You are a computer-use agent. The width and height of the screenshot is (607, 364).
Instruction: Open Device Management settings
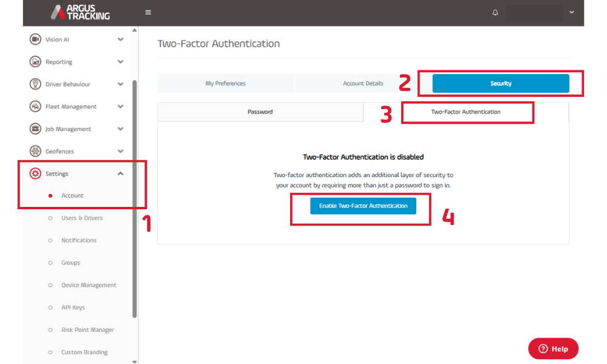coord(89,285)
